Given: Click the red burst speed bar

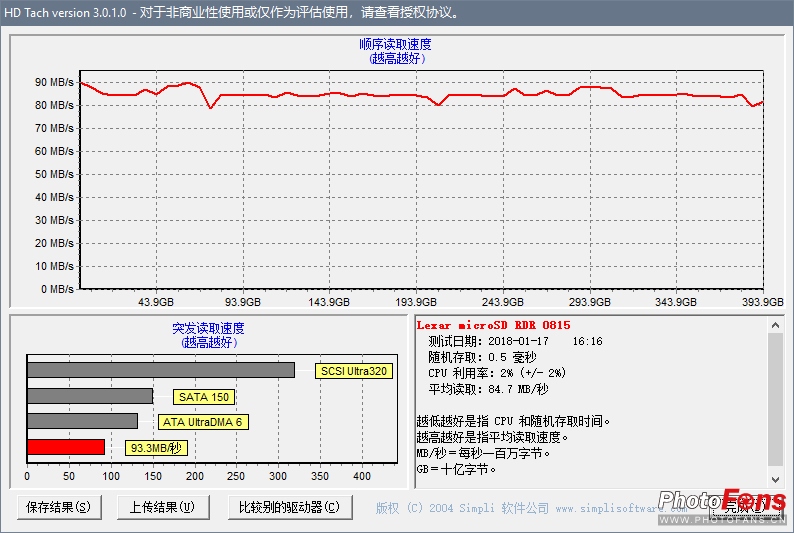Looking at the screenshot, I should coord(66,447).
